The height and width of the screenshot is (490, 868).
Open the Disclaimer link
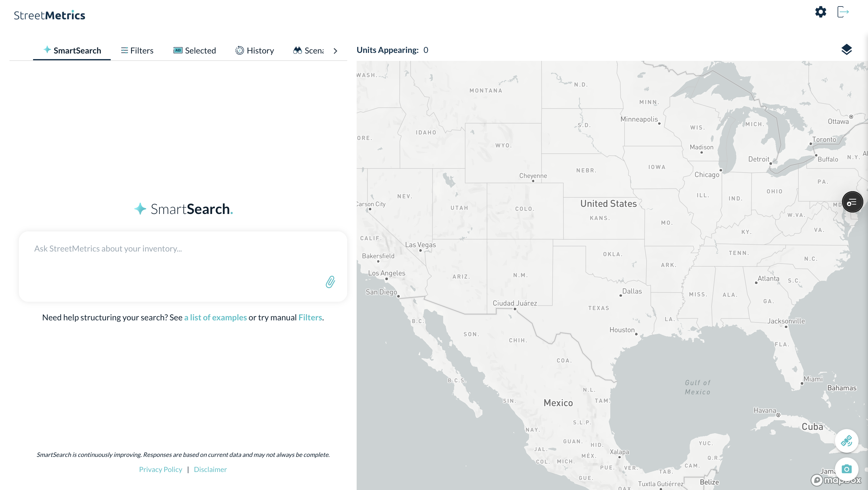210,469
